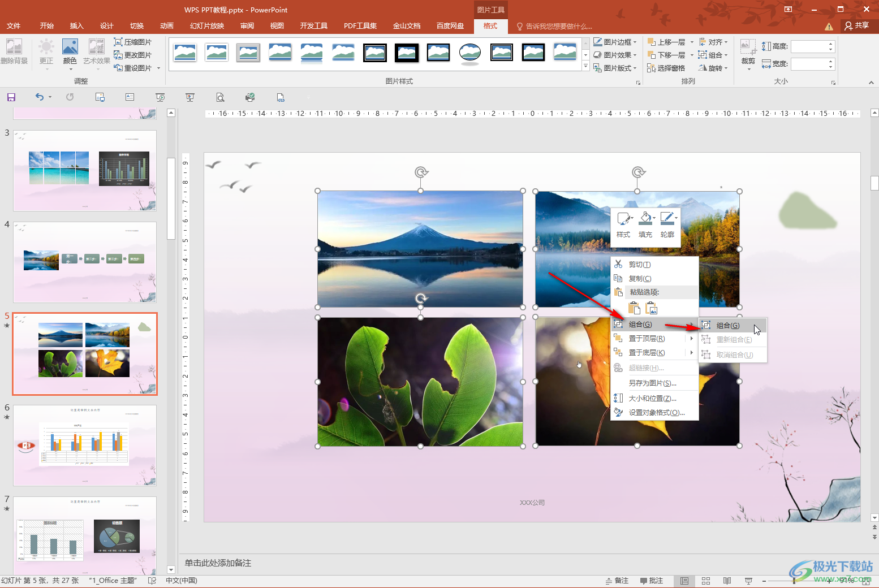Toggle the Comments (批注) pane
Screen dimensions: 879x588
(652, 581)
